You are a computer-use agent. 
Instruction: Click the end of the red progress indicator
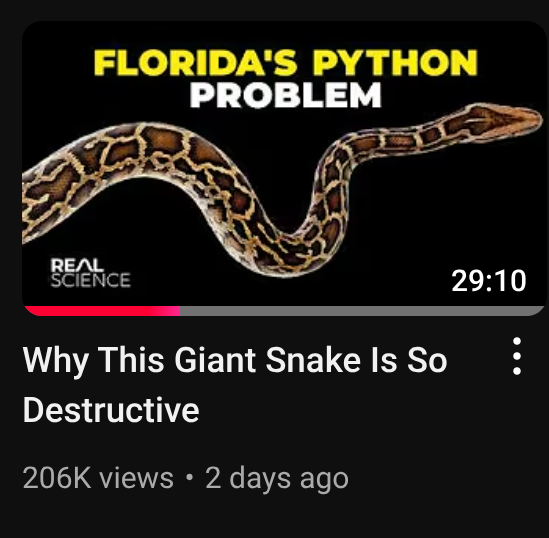(178, 311)
